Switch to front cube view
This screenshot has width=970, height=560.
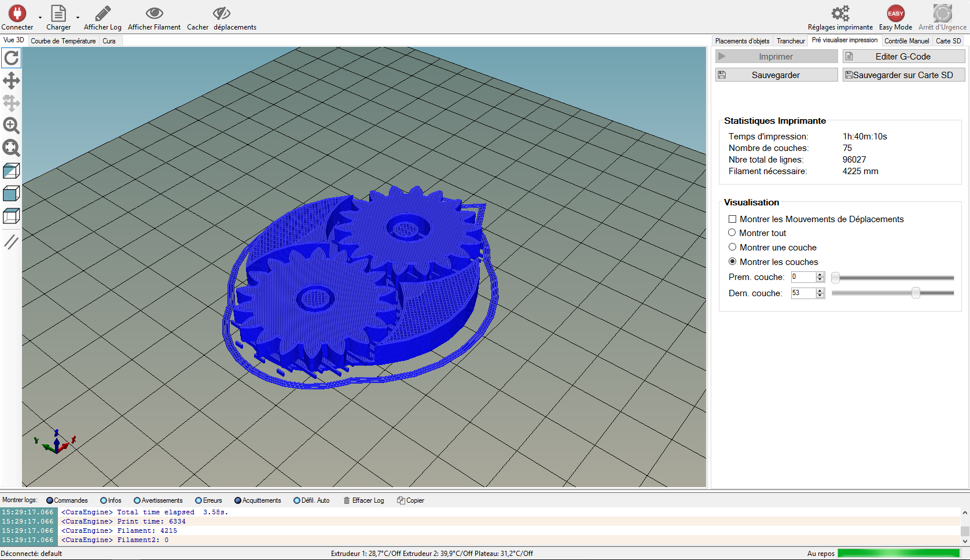point(12,193)
